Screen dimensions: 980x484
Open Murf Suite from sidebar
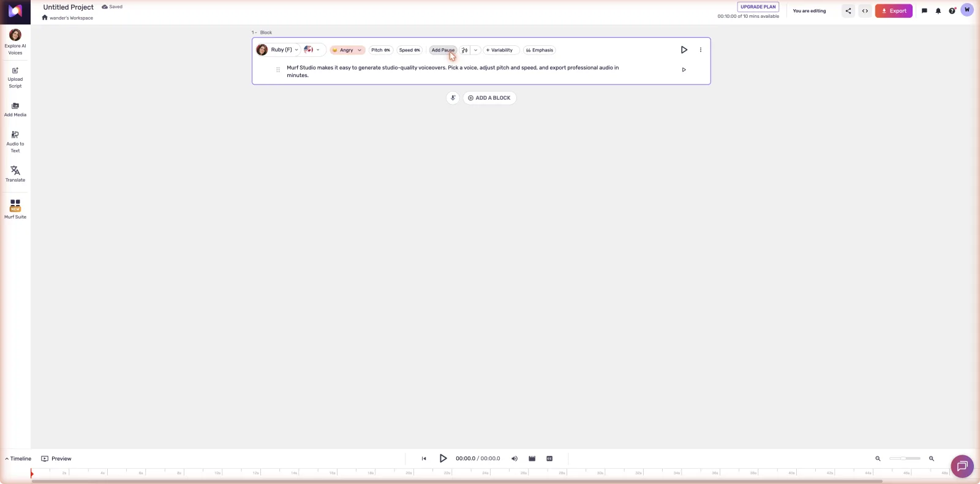point(15,209)
